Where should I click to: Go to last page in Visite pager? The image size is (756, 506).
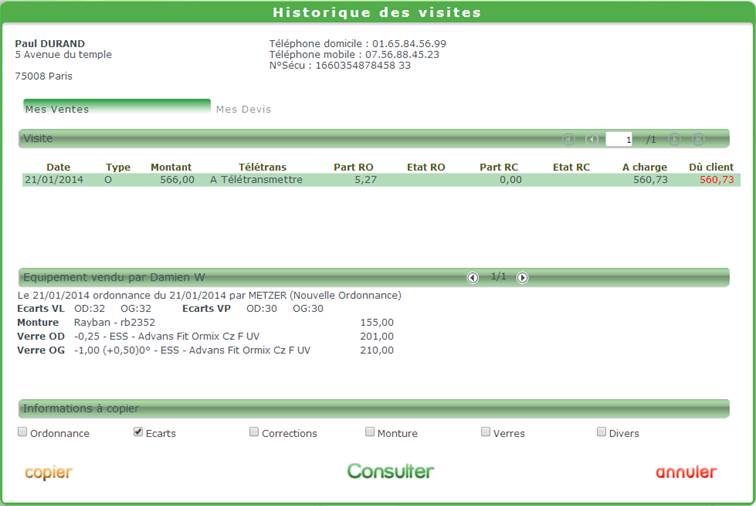pyautogui.click(x=698, y=139)
